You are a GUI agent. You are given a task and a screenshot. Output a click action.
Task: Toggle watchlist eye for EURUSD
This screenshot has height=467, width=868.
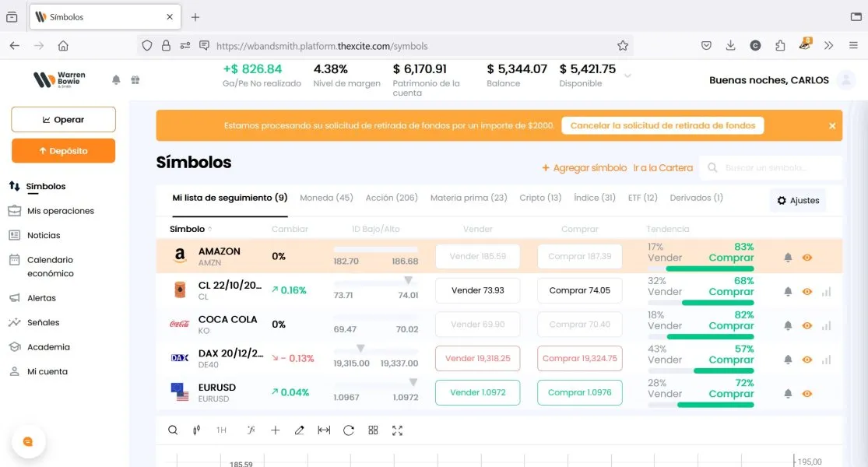[x=807, y=394]
